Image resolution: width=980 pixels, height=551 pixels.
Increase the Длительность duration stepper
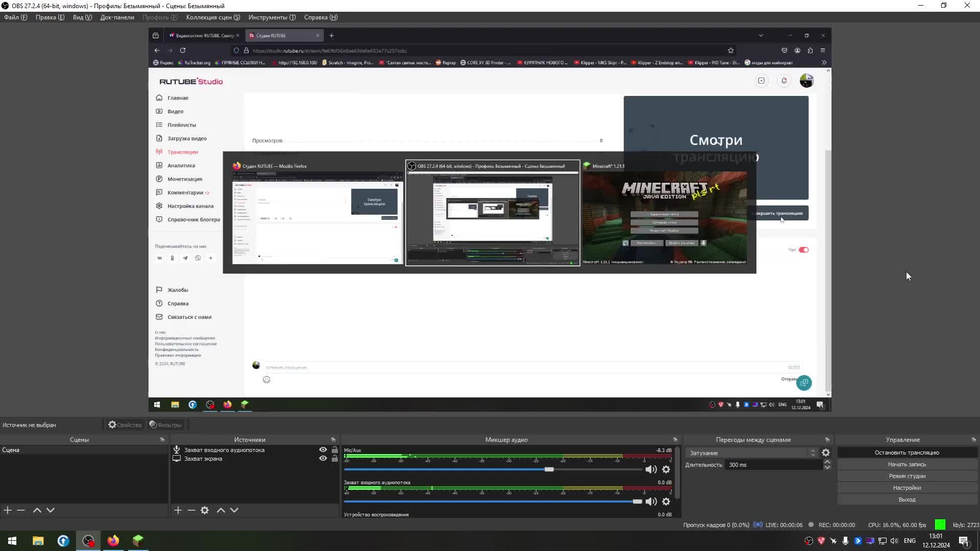(x=827, y=462)
